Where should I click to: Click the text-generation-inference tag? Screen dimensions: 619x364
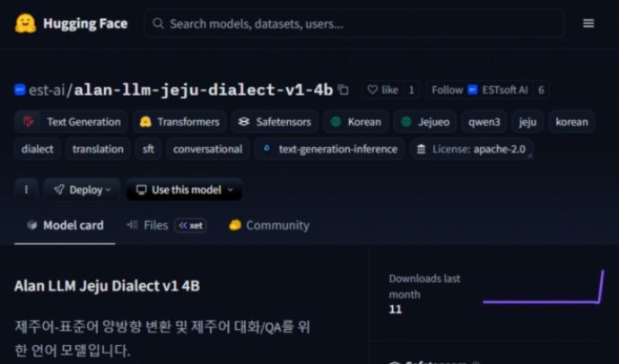pyautogui.click(x=329, y=149)
